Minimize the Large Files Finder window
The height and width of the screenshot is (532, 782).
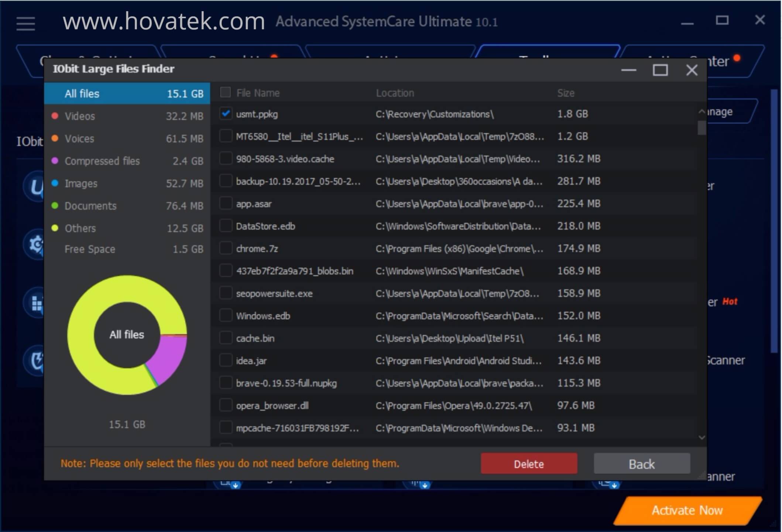[628, 70]
